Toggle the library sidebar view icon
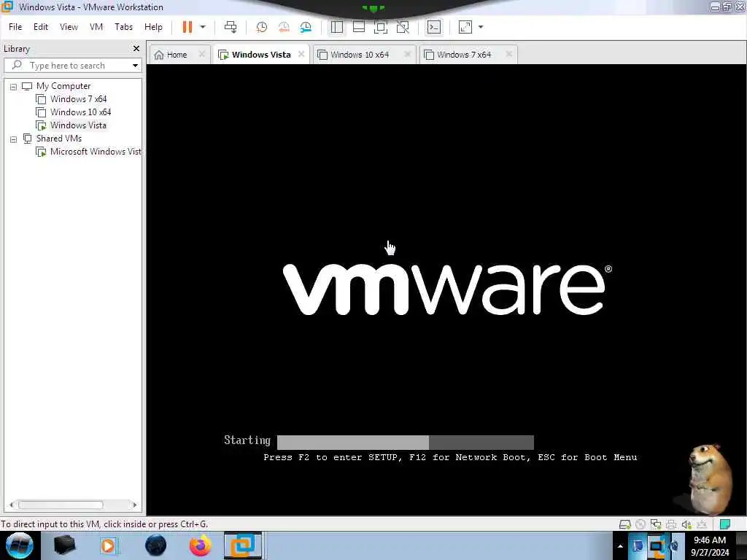This screenshot has width=747, height=560. tap(337, 27)
